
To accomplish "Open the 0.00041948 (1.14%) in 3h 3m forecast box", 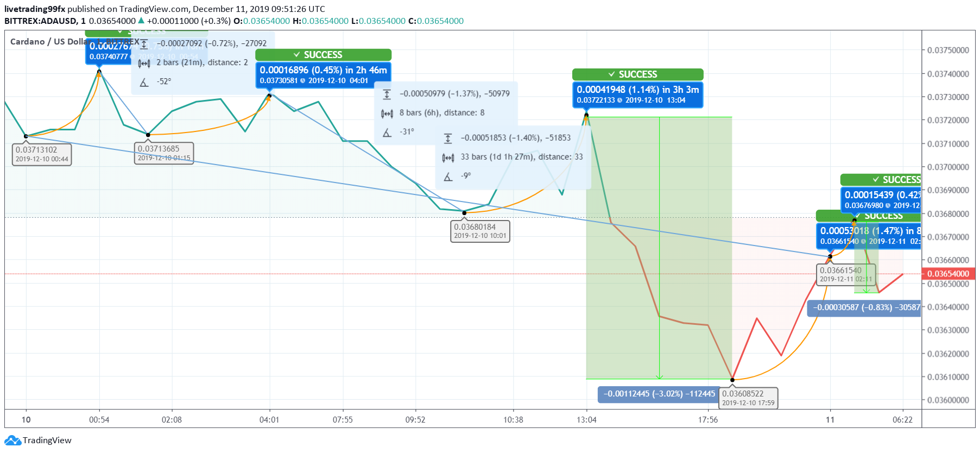I will point(637,94).
